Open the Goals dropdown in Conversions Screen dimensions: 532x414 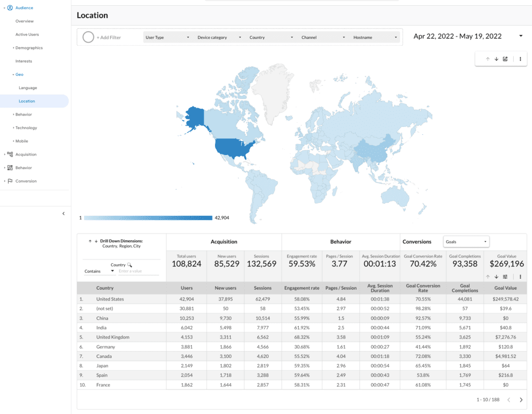[466, 241]
